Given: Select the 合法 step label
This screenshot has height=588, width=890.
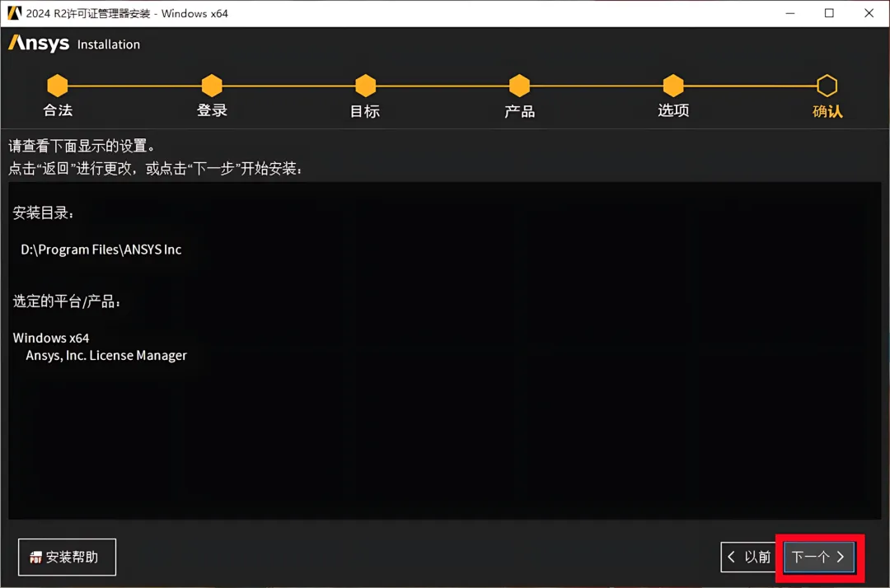Looking at the screenshot, I should (58, 110).
